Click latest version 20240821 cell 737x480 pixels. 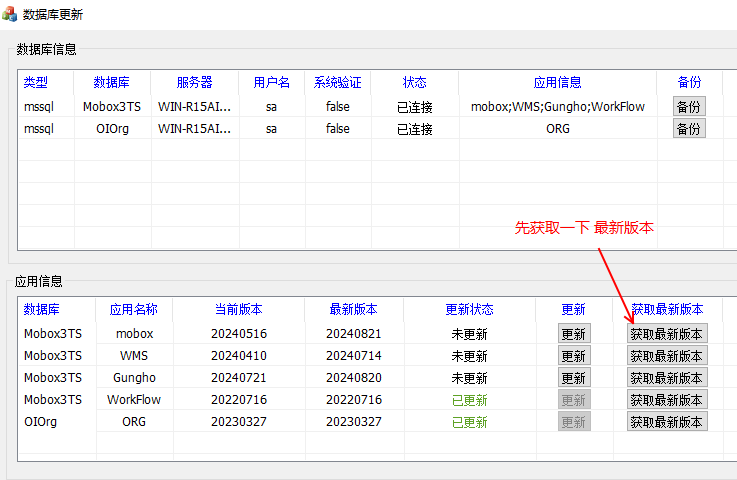pos(354,334)
